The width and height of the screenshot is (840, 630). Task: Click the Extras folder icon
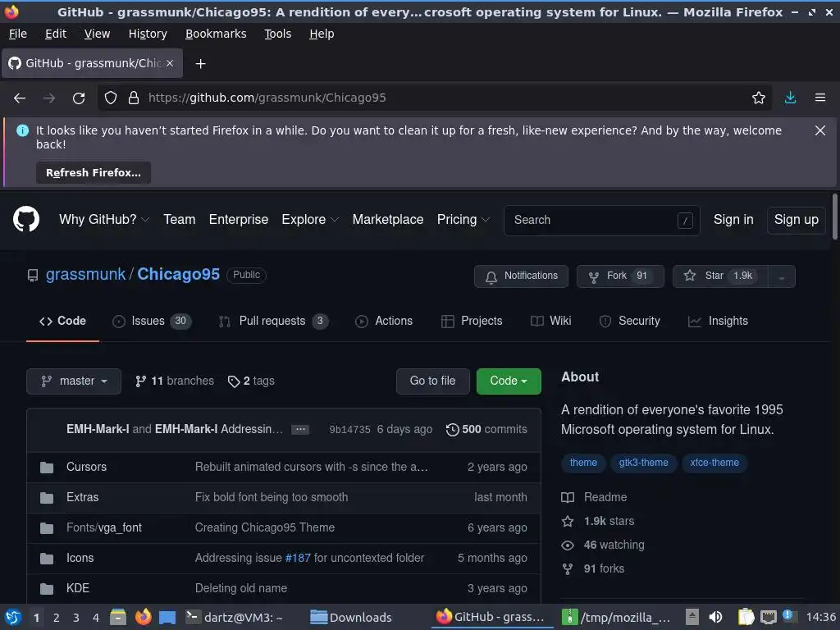47,498
